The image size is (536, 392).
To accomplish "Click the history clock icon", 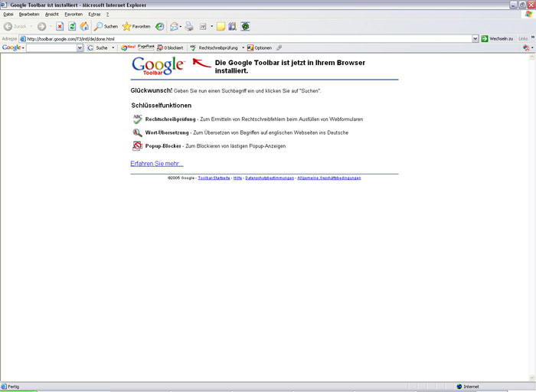I will (x=159, y=26).
